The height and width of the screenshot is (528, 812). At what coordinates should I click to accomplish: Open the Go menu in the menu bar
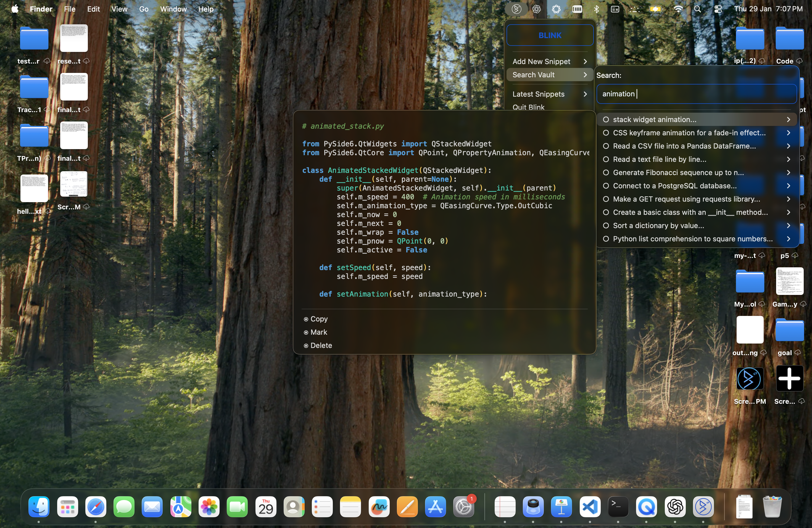click(144, 9)
